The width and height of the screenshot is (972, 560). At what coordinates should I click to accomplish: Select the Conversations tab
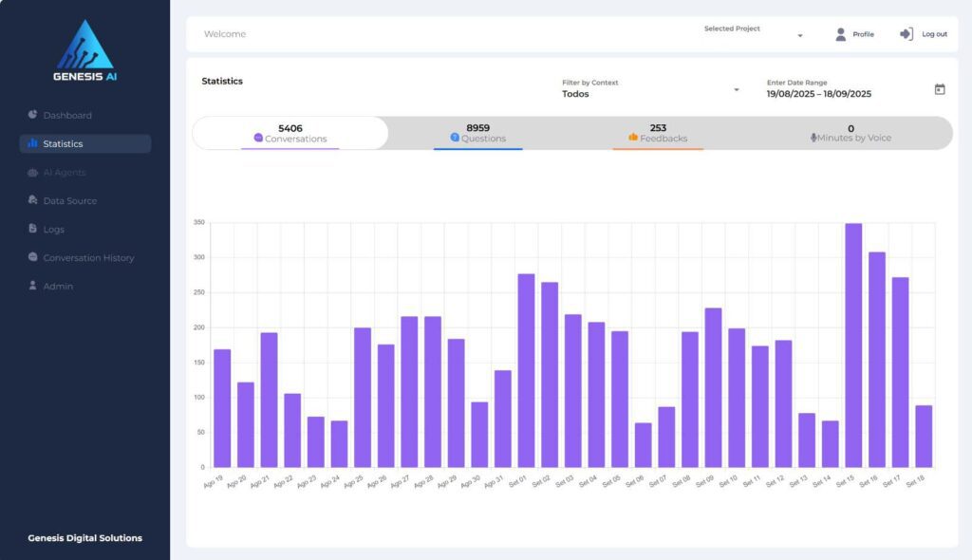[x=290, y=133]
